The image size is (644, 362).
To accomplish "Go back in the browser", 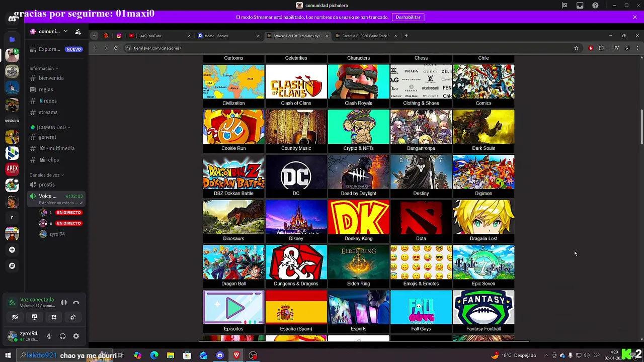I will (95, 48).
